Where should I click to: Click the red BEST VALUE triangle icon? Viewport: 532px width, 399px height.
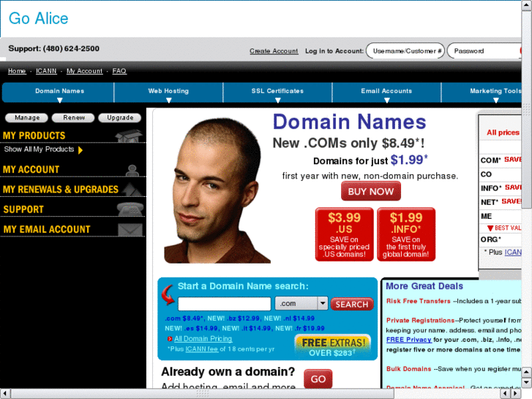point(490,228)
